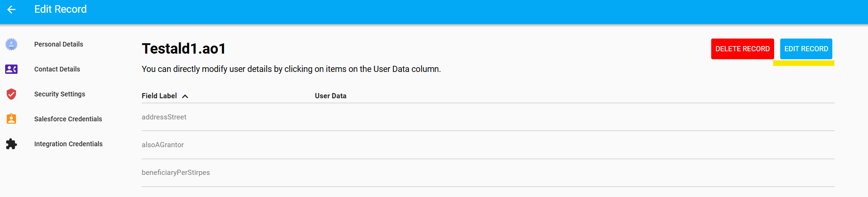Click the User Data column header
Screen dimensions: 868x197
330,96
